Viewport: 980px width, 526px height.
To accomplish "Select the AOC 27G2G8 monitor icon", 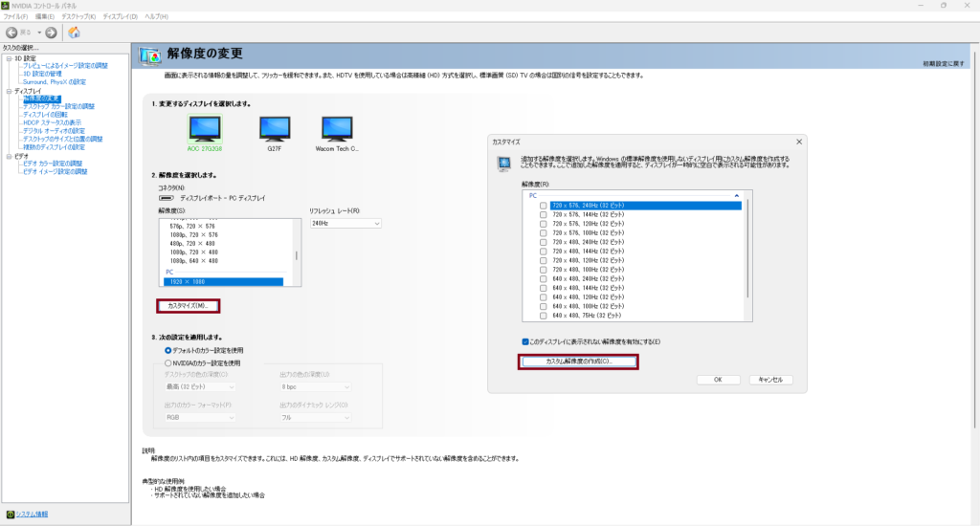I will pyautogui.click(x=204, y=129).
